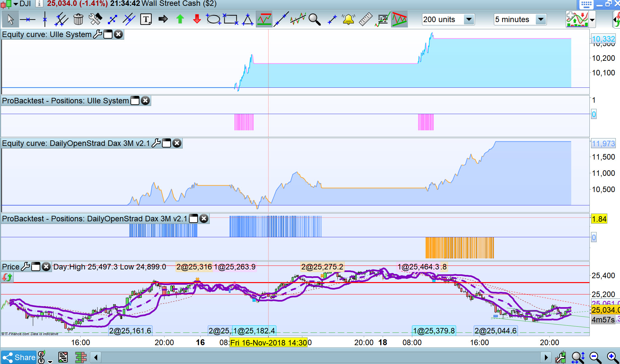The width and height of the screenshot is (620, 364).
Task: Maximize the DailyOpenStrad equity curve panel
Action: [166, 143]
